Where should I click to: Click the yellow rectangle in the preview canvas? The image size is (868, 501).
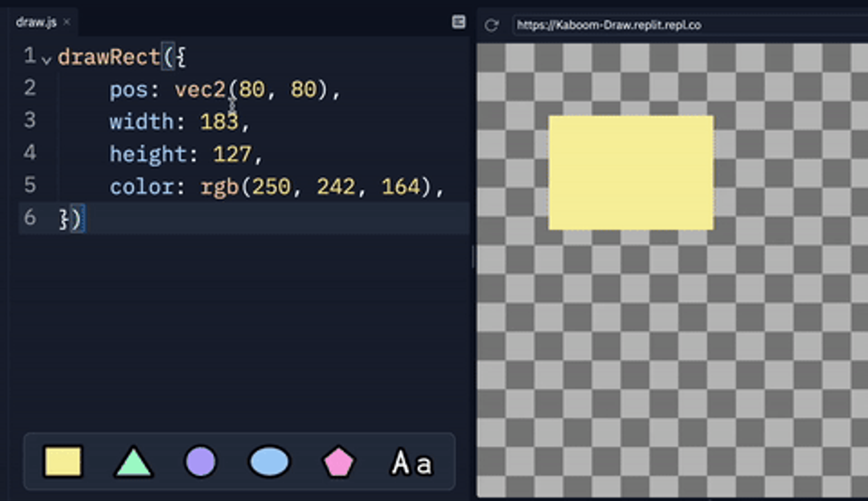coord(631,173)
